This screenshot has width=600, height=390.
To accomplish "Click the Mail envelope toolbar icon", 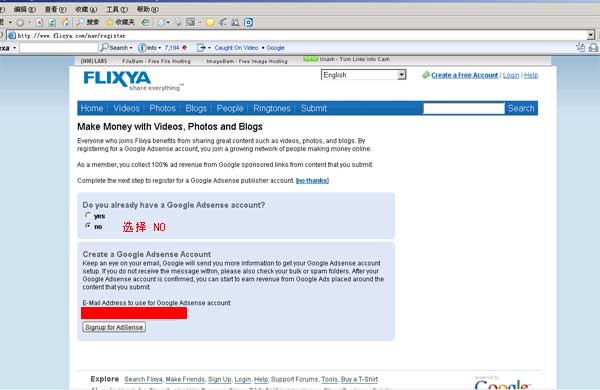I will click(x=162, y=23).
